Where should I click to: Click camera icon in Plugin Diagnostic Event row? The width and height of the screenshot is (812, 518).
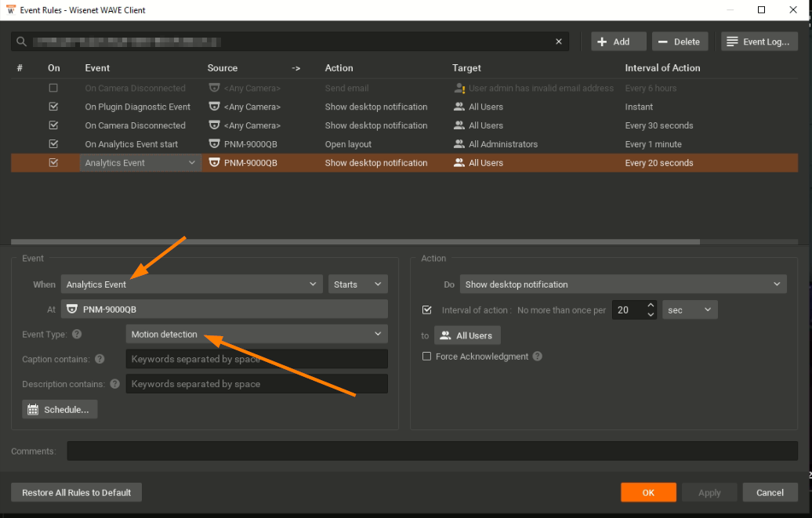point(214,107)
